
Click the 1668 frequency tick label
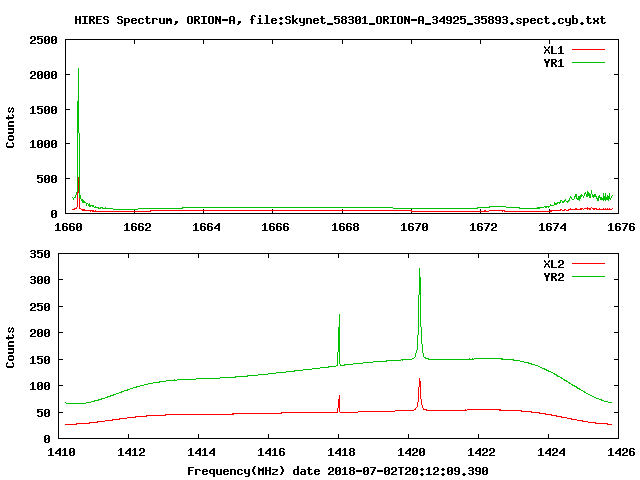[x=345, y=227]
